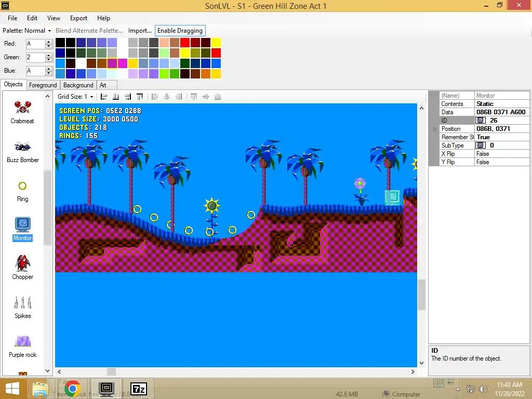Click the network tray icon
This screenshot has width=532, height=399.
click(x=470, y=389)
